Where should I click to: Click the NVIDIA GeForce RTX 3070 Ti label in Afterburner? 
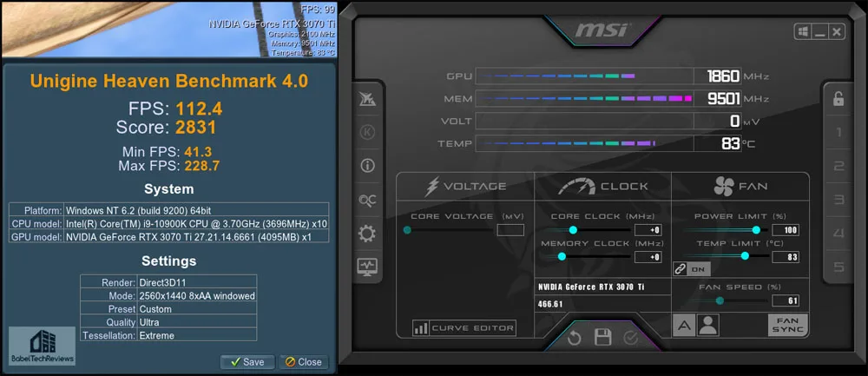pos(590,287)
